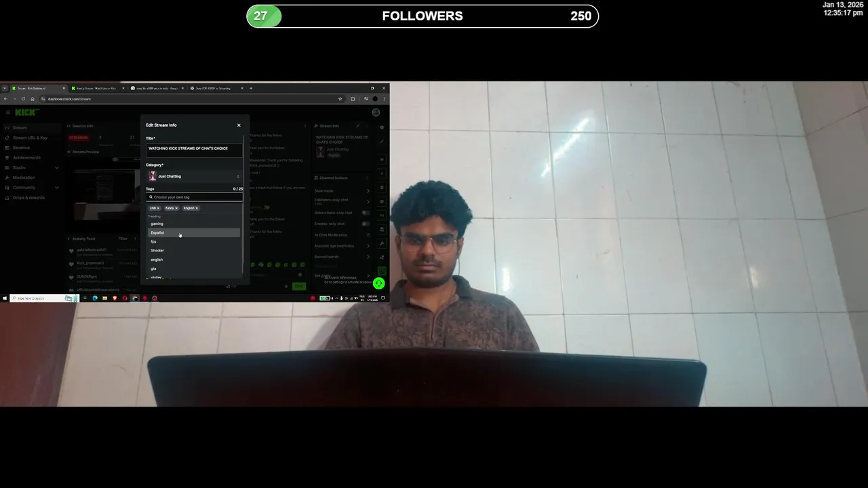This screenshot has height=488, width=868.
Task: Open the browser extensions menu
Action: click(x=353, y=99)
